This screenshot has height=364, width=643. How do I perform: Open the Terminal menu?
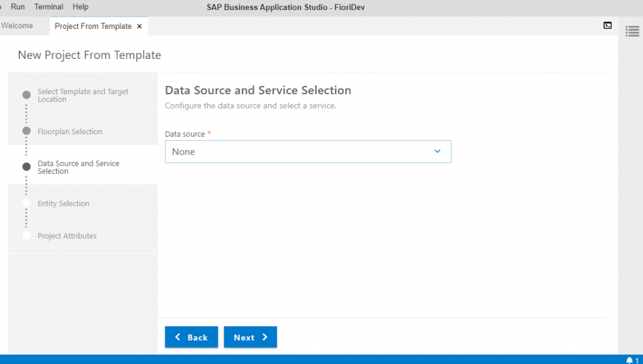[49, 6]
